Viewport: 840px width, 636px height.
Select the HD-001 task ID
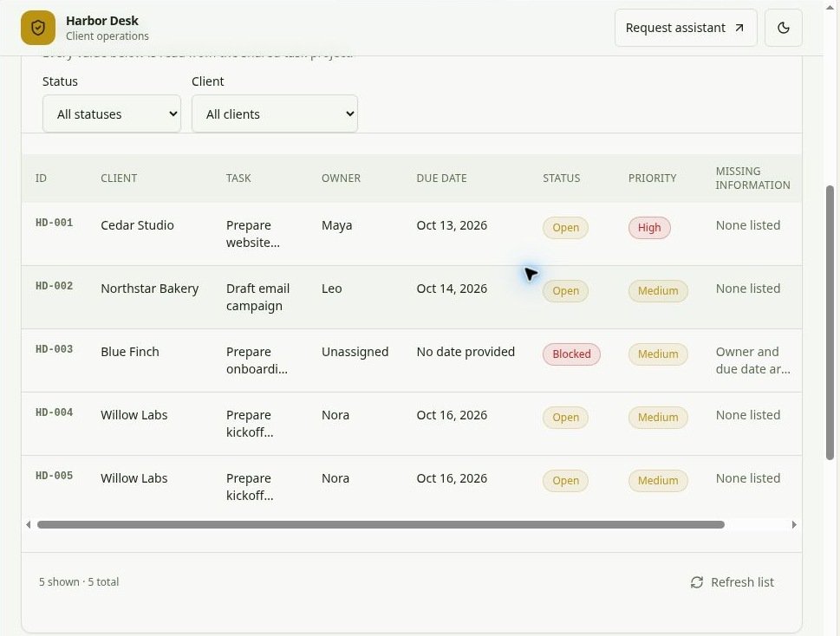(x=54, y=223)
